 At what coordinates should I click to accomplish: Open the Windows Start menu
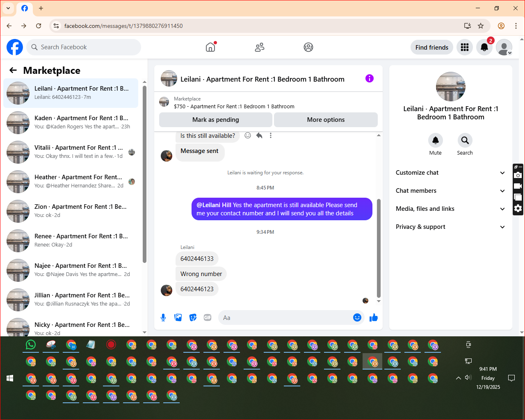pyautogui.click(x=10, y=378)
